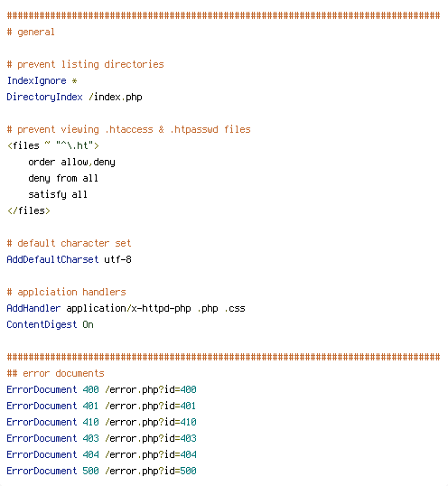Screen dimensions: 448x486
Task: Click the /error.php?id=500 path
Action: tap(151, 471)
